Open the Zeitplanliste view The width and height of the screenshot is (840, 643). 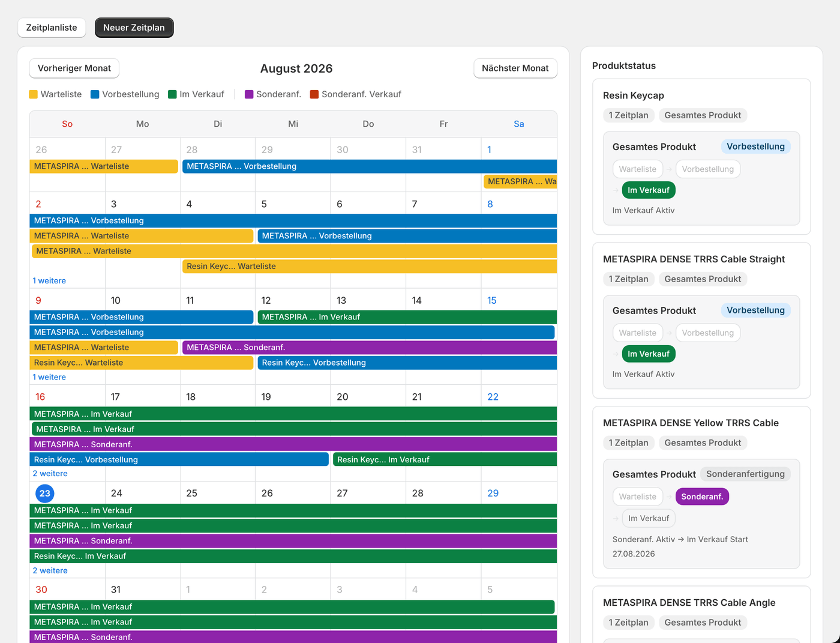(52, 28)
